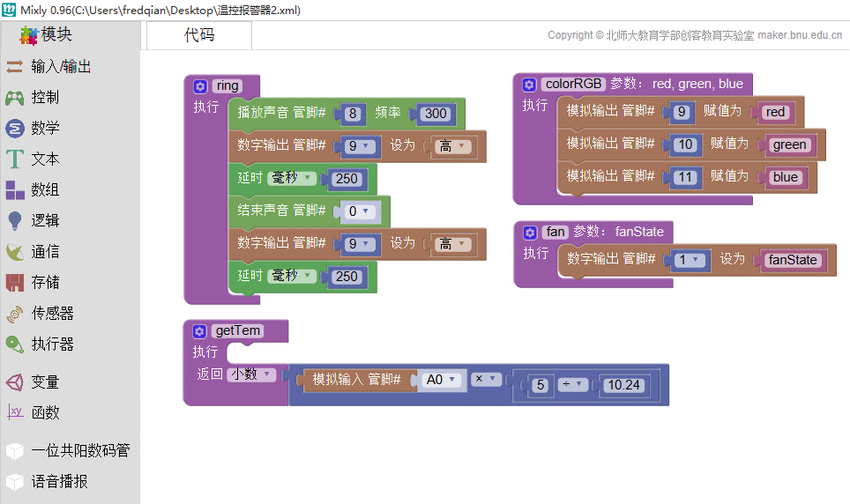850x504 pixels.
Task: Click the maker.bnu.edu.cn copyright link
Action: [x=800, y=35]
